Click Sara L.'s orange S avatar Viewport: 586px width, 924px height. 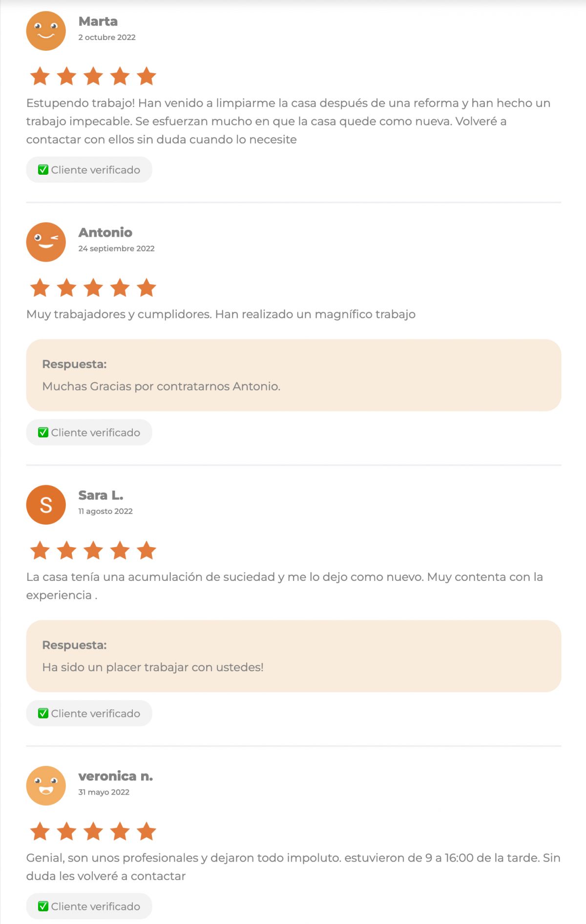click(46, 505)
